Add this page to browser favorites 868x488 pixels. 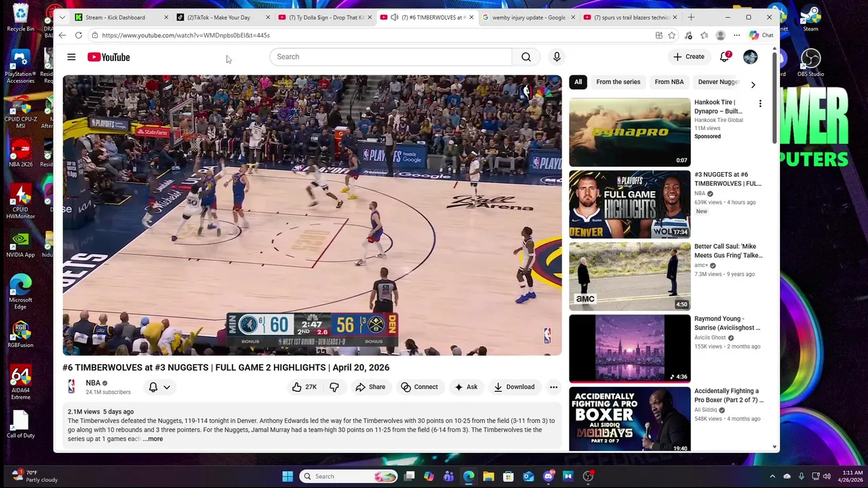pos(671,35)
